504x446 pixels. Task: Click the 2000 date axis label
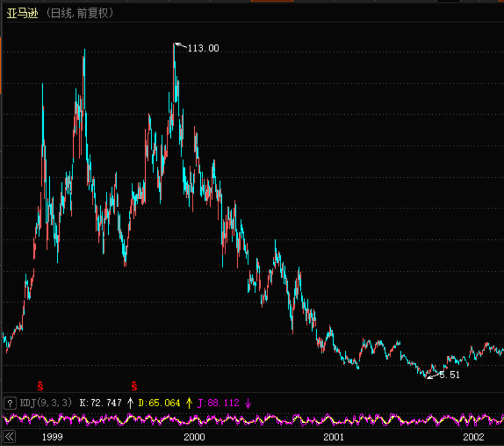point(194,437)
